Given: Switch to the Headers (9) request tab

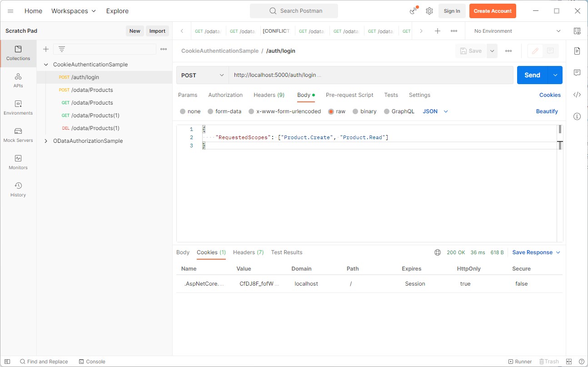Looking at the screenshot, I should click(269, 95).
